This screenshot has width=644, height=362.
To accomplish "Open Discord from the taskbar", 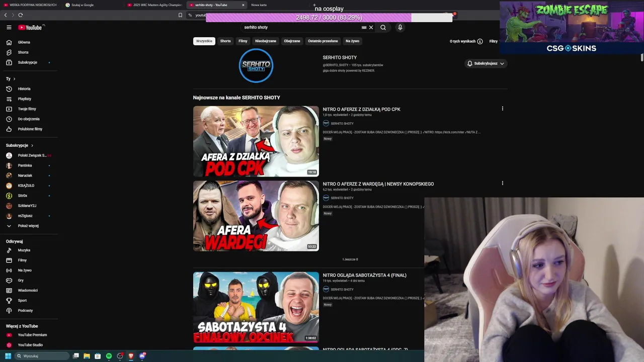I will [x=142, y=356].
